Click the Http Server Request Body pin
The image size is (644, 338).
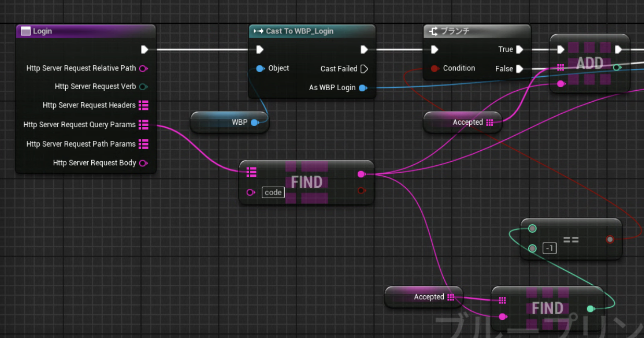click(143, 163)
